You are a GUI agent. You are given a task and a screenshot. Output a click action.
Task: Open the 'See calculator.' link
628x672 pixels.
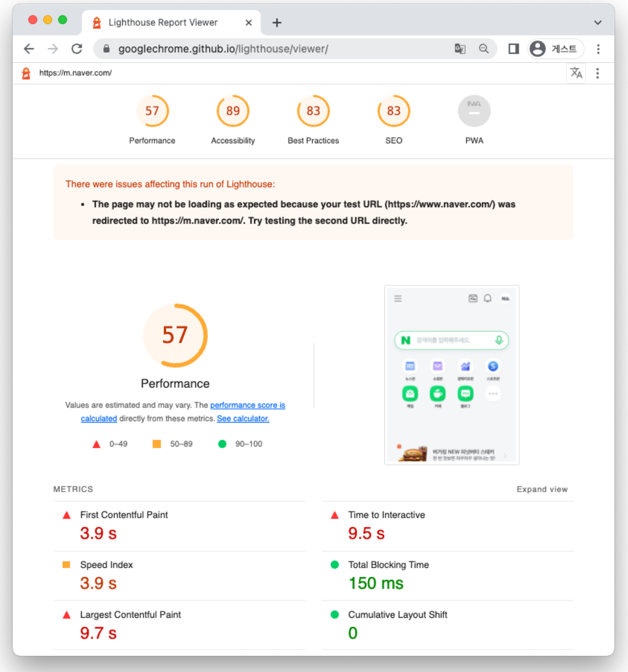tap(243, 418)
